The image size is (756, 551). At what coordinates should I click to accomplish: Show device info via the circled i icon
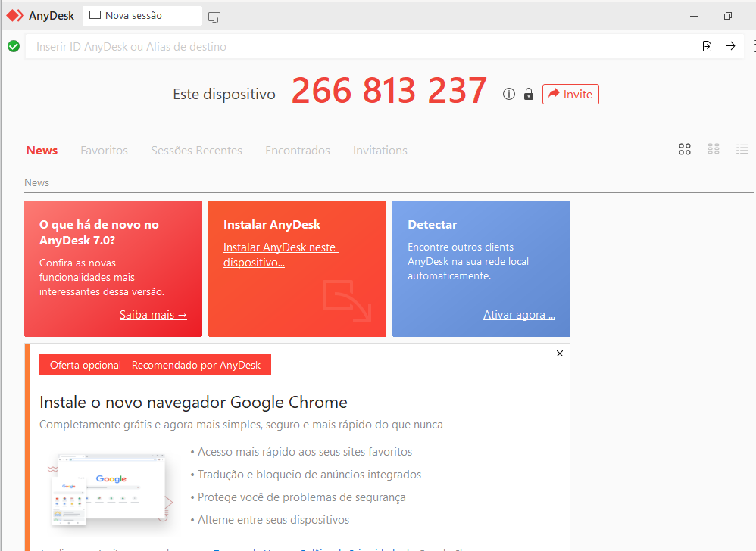[508, 94]
